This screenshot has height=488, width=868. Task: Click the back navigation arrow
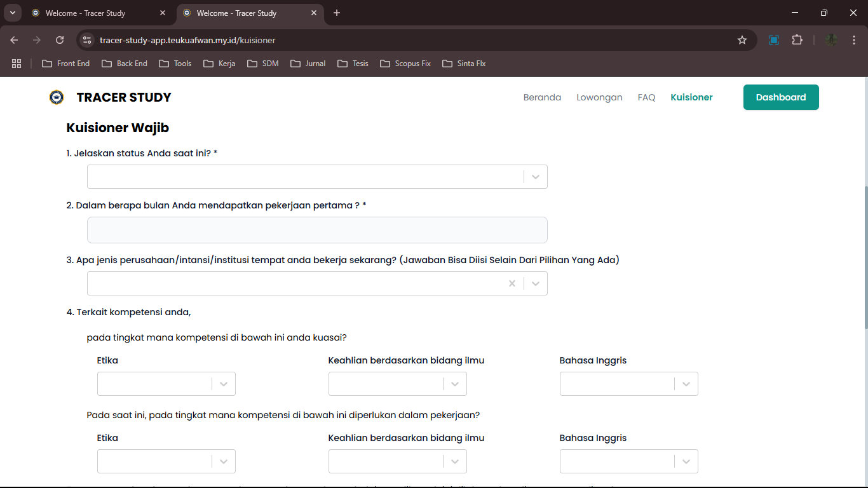pyautogui.click(x=15, y=40)
